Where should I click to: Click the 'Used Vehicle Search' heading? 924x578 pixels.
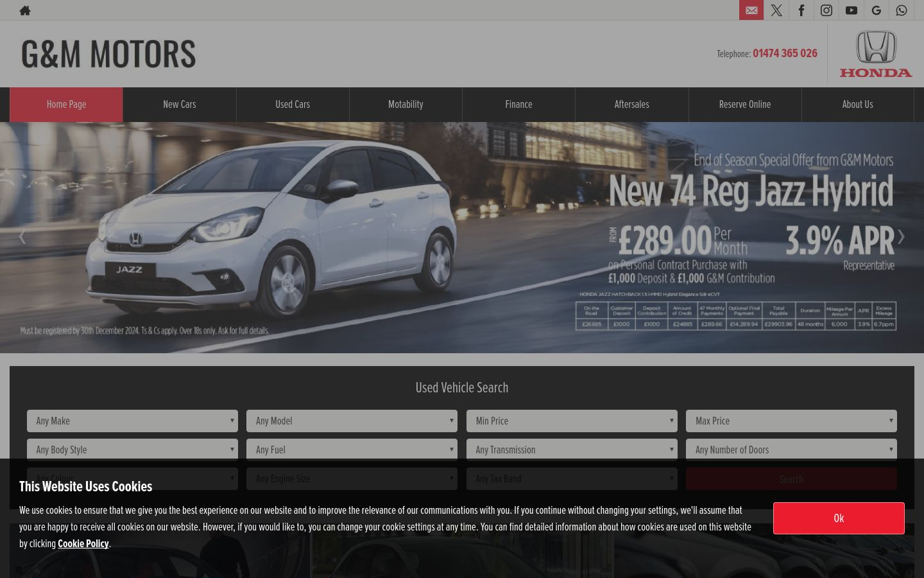tap(462, 387)
